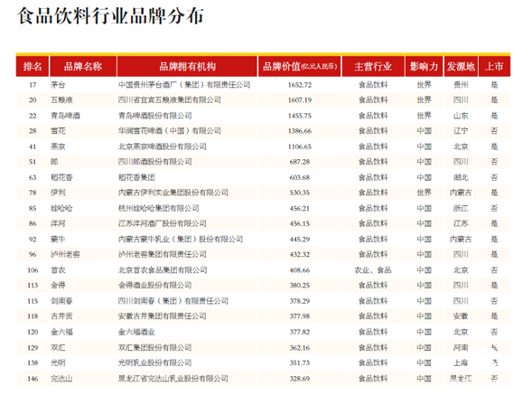Image resolution: width=532 pixels, height=405 pixels.
Task: Click the 品牌名称 column header
Action: click(83, 66)
